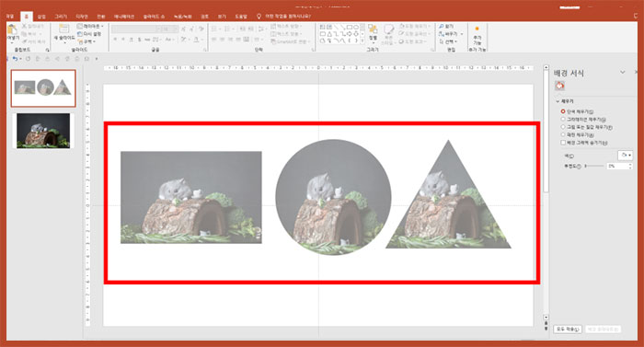Open the Insert (삽입) tab

(x=41, y=17)
